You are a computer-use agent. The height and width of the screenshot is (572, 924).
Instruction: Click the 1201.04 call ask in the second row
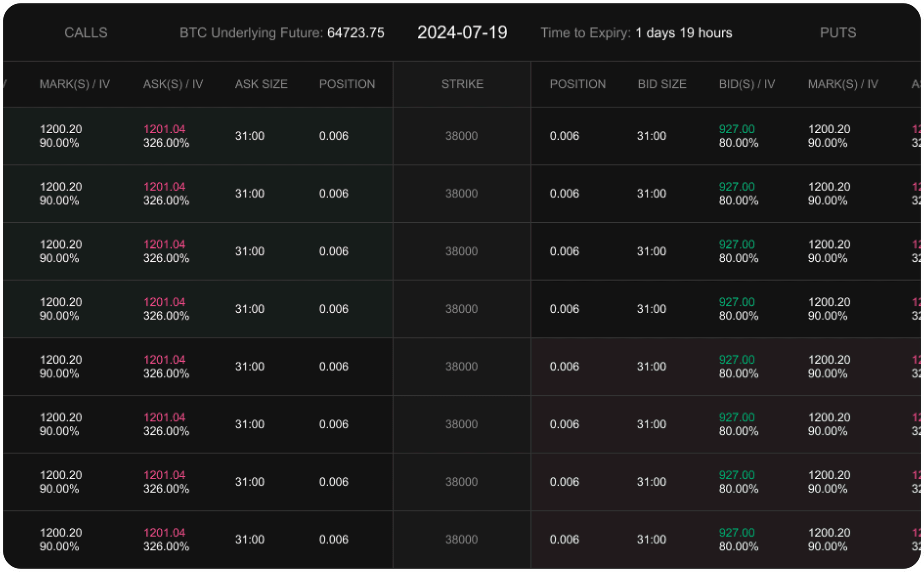[164, 187]
